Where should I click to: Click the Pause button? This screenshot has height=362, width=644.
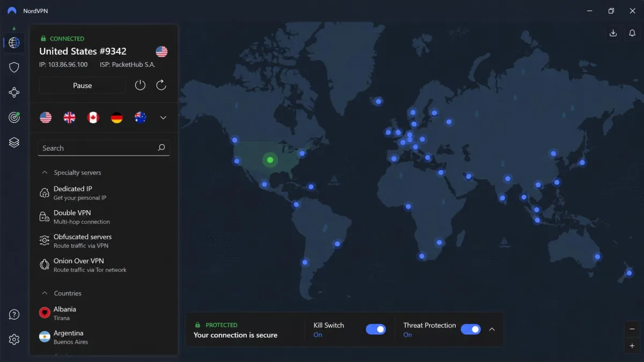[83, 85]
